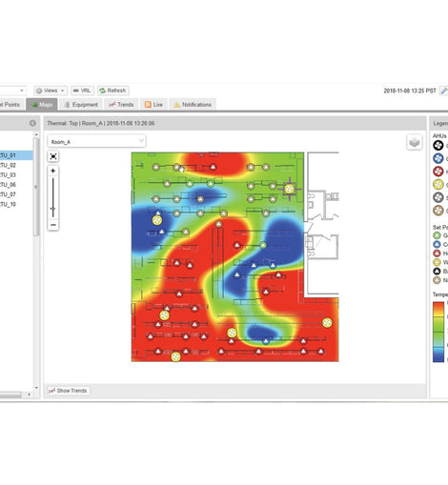Open the Room_A dropdown selector
Viewport: 448px width, 485px height.
[x=96, y=141]
